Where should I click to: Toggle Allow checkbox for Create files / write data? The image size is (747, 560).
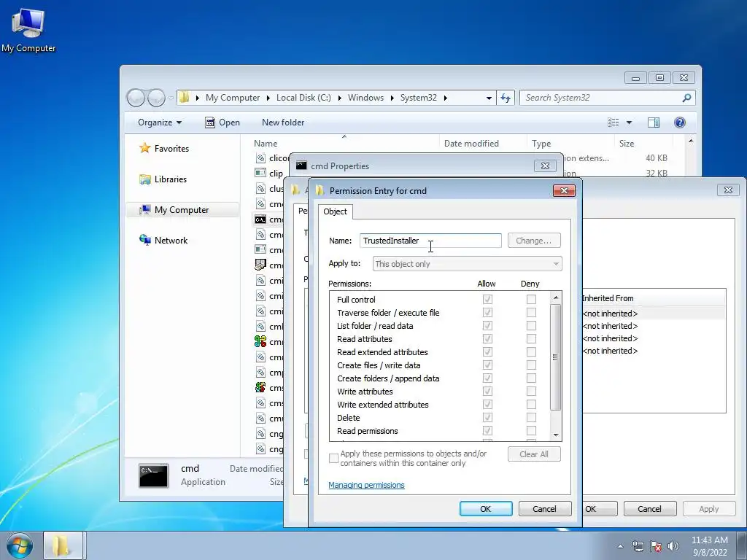click(x=487, y=365)
